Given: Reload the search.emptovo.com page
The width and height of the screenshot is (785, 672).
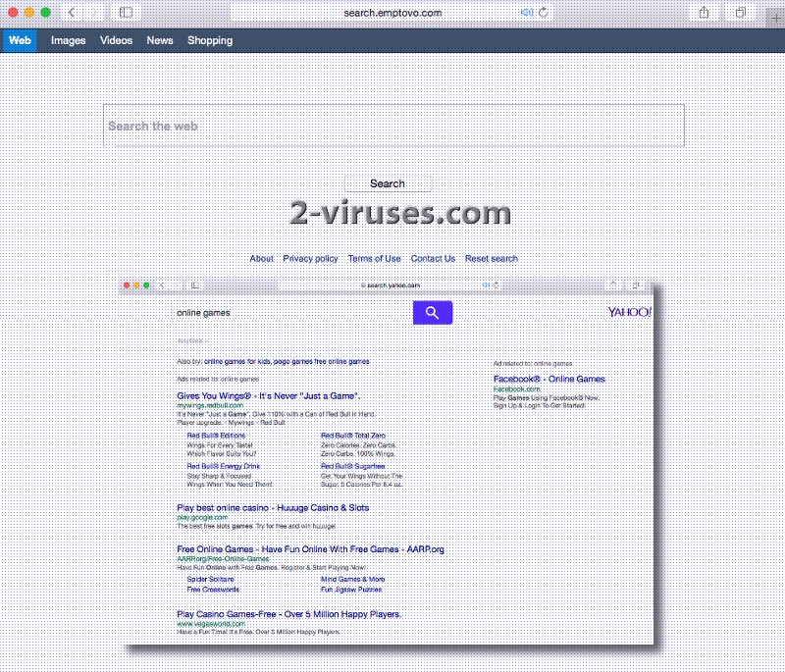Looking at the screenshot, I should [544, 13].
